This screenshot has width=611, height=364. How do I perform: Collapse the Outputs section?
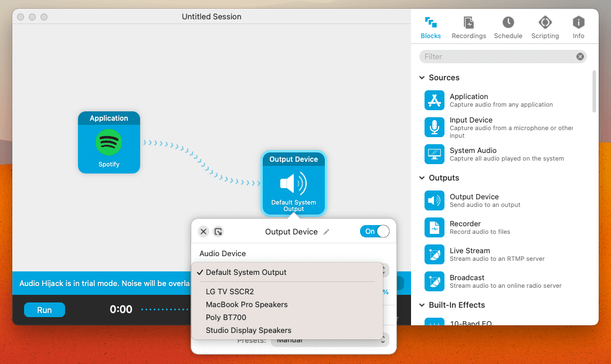click(x=422, y=178)
